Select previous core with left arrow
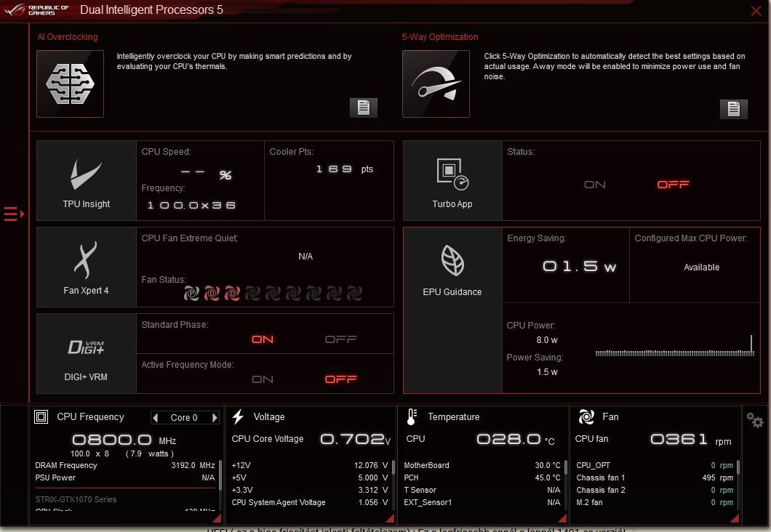 coord(156,418)
